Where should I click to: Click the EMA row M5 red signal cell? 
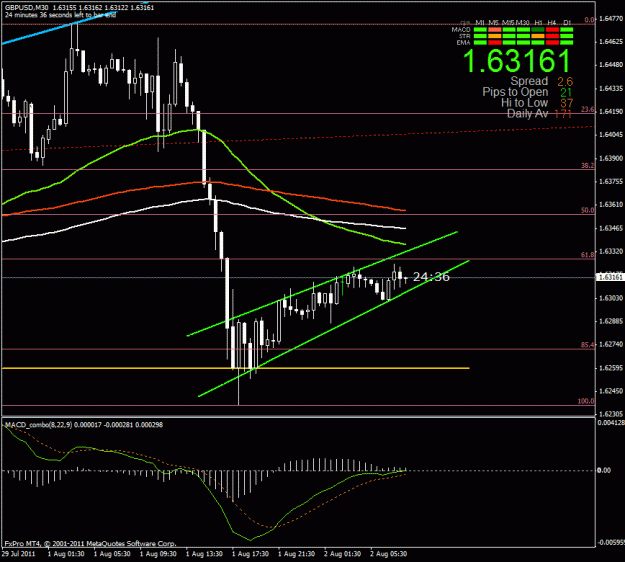495,42
